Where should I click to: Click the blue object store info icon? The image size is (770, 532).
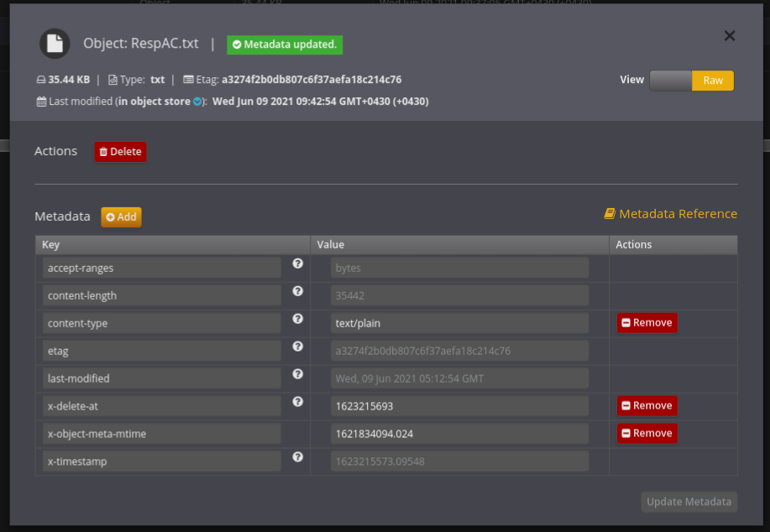coord(197,102)
